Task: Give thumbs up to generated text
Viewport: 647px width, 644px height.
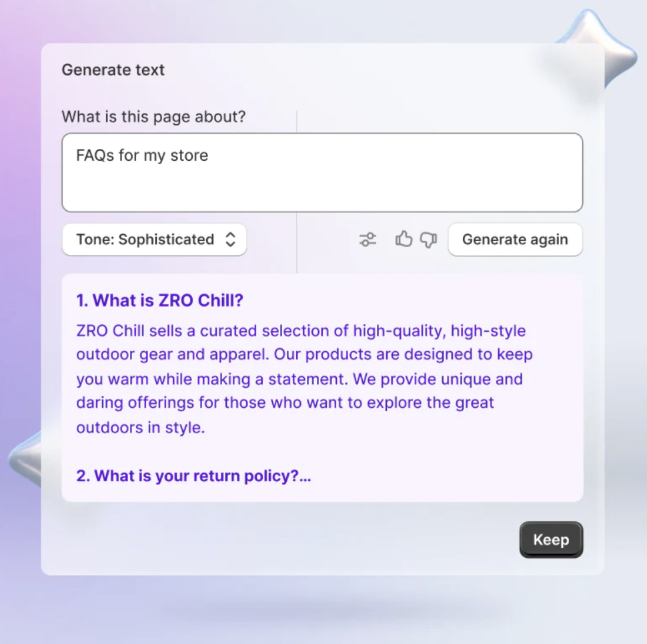Action: click(x=404, y=239)
